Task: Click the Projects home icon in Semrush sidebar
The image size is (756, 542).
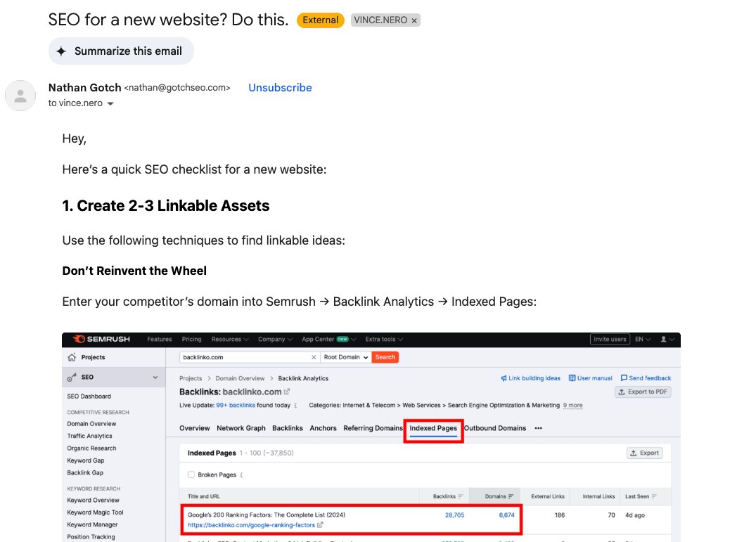Action: coord(72,357)
